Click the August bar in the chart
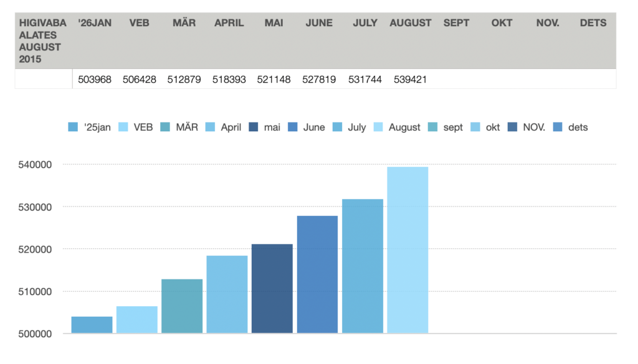Screen dimensions: 638x364 pos(407,250)
